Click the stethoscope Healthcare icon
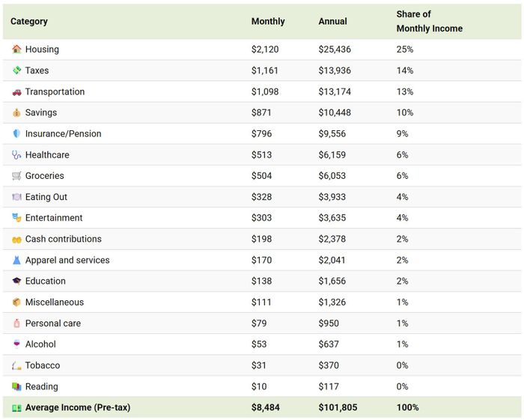 [16, 155]
